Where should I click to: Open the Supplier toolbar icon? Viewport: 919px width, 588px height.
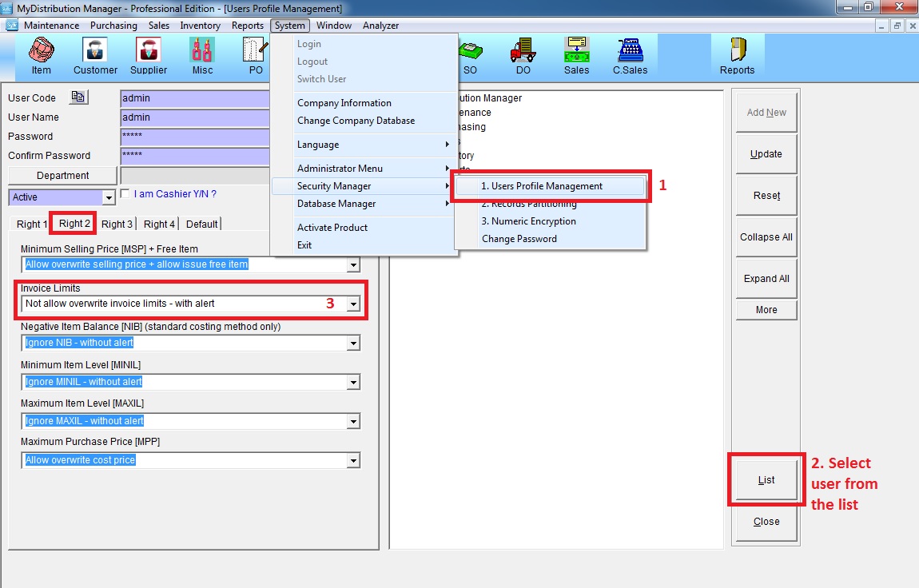point(149,56)
